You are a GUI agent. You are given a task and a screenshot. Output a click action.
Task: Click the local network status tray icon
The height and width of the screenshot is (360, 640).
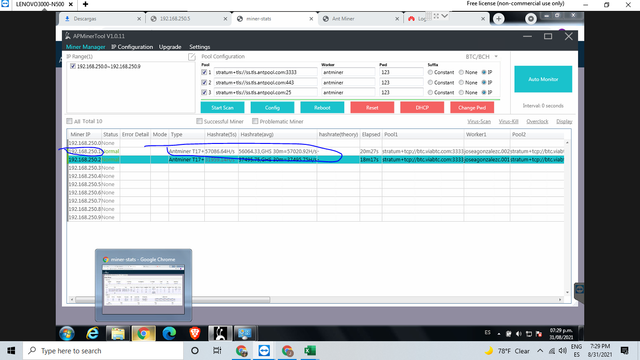tap(552, 351)
